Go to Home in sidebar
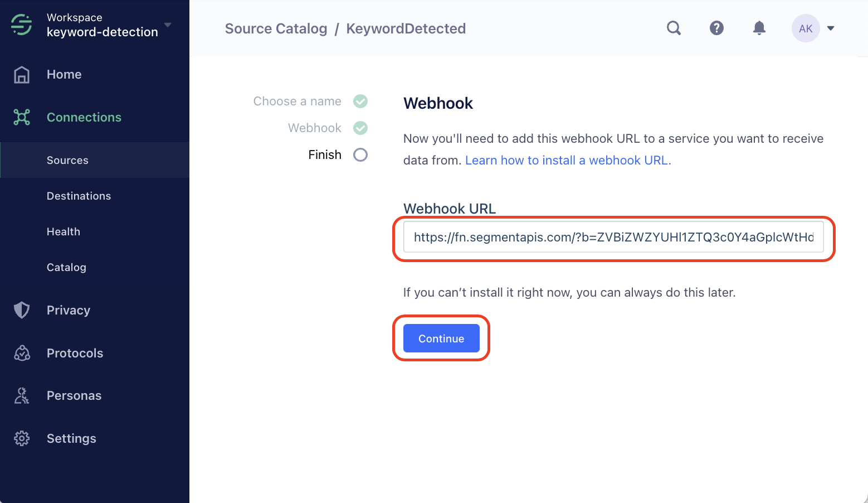Image resolution: width=868 pixels, height=503 pixels. point(64,75)
